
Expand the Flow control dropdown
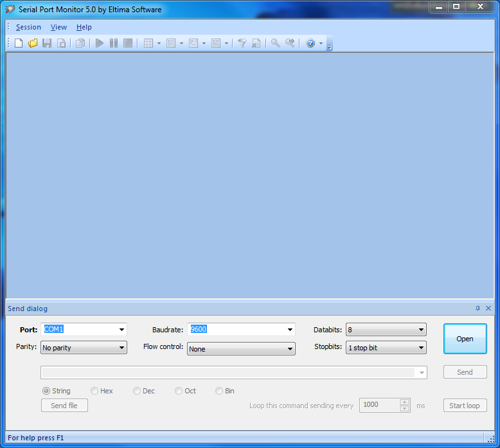tap(290, 349)
